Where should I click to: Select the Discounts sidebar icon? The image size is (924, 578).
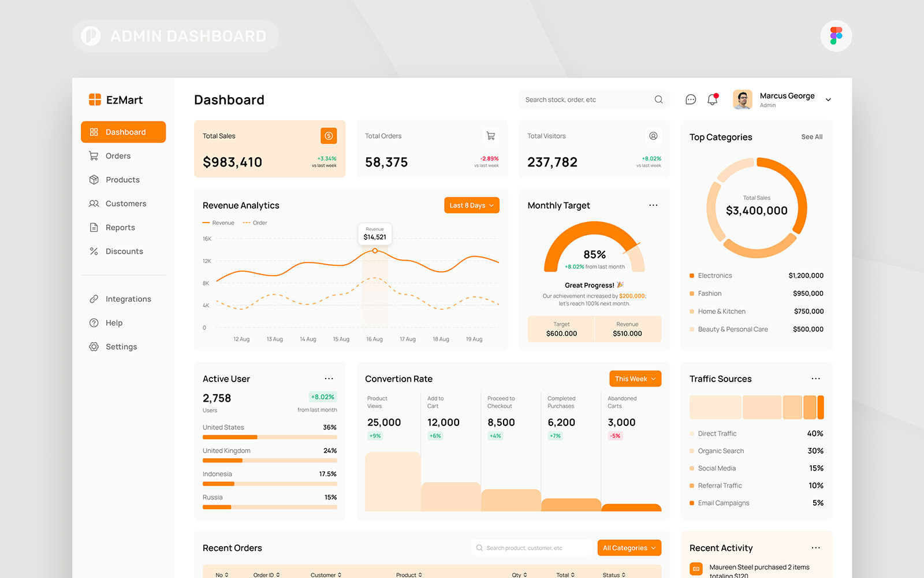pos(94,251)
